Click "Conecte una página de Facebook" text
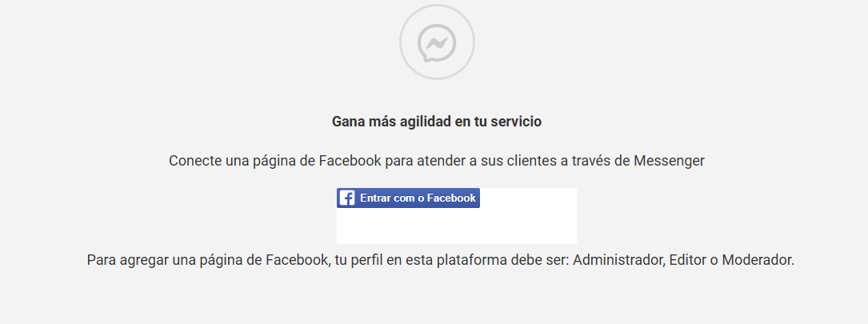The height and width of the screenshot is (324, 868). tap(274, 161)
